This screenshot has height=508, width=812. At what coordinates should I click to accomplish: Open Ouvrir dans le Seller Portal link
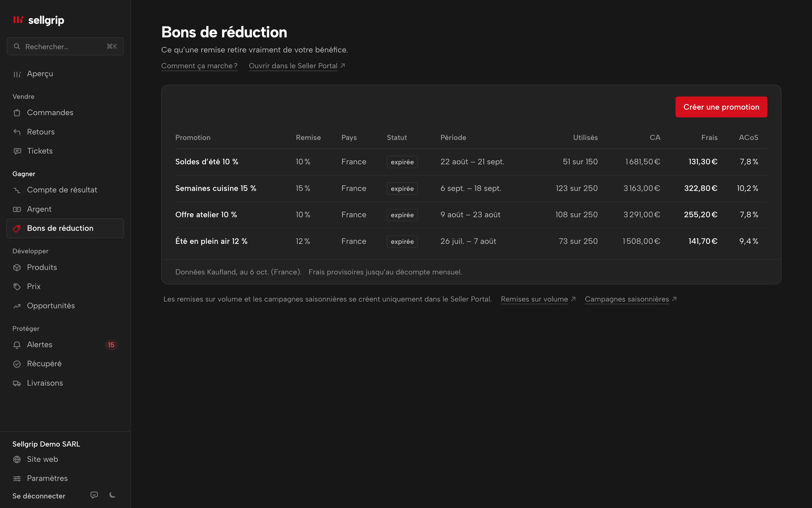[297, 66]
